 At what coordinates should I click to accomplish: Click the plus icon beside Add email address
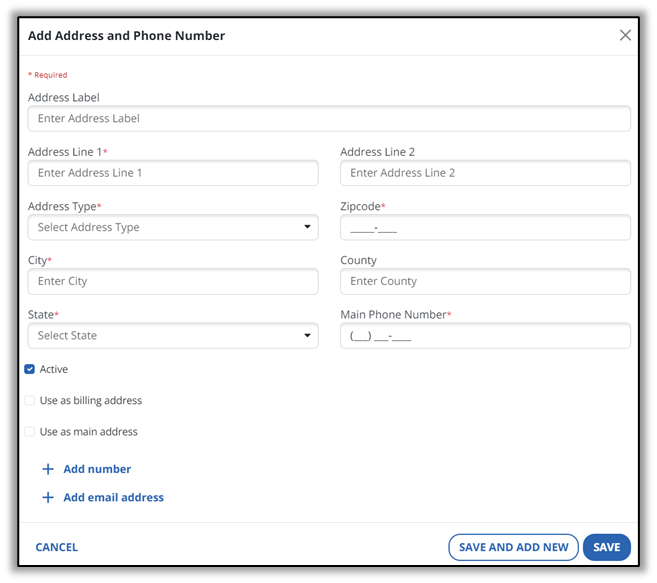pos(47,497)
